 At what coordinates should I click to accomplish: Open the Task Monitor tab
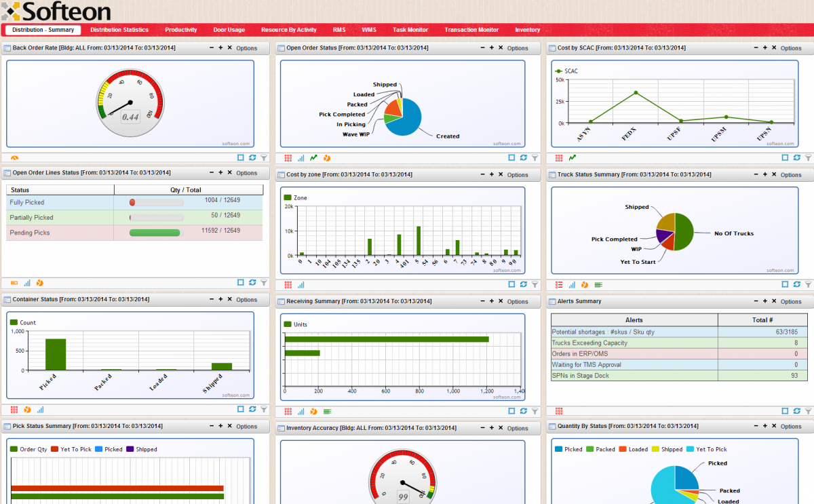coord(410,30)
